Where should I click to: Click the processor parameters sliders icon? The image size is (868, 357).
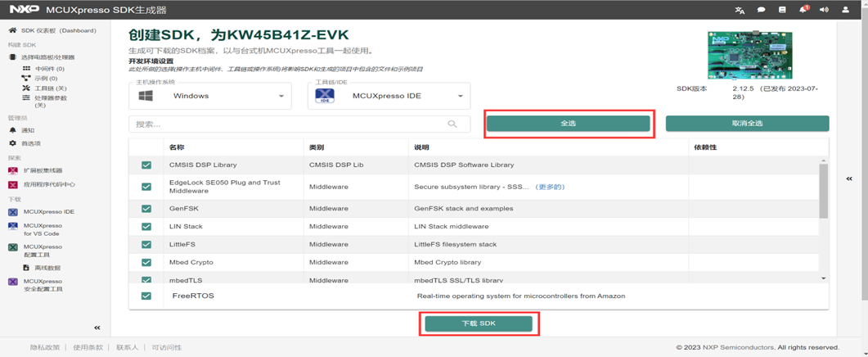click(25, 97)
